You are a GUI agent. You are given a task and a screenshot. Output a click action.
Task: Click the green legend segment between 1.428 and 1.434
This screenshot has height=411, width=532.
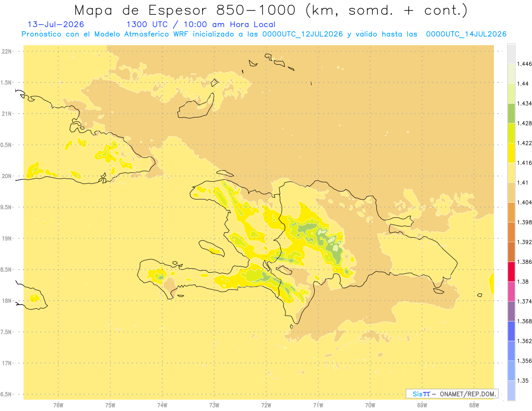[511, 114]
